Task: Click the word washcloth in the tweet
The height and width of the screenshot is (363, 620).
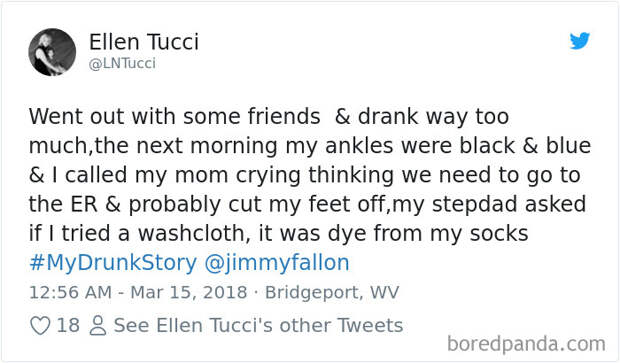Action: (194, 233)
